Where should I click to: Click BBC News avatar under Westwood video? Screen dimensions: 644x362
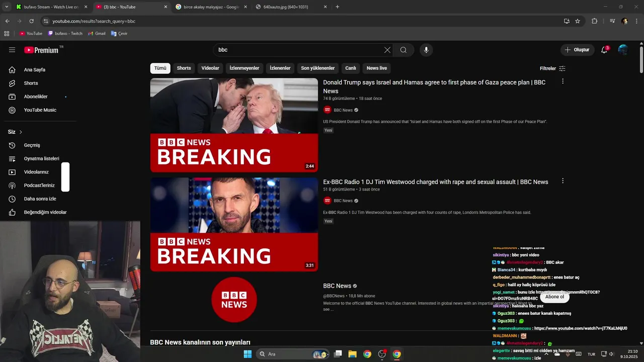pyautogui.click(x=328, y=201)
